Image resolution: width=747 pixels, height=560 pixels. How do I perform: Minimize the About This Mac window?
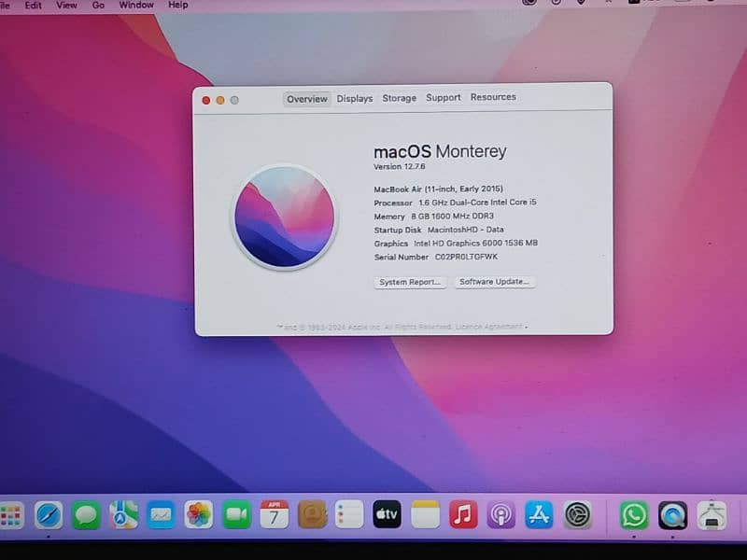pyautogui.click(x=220, y=100)
